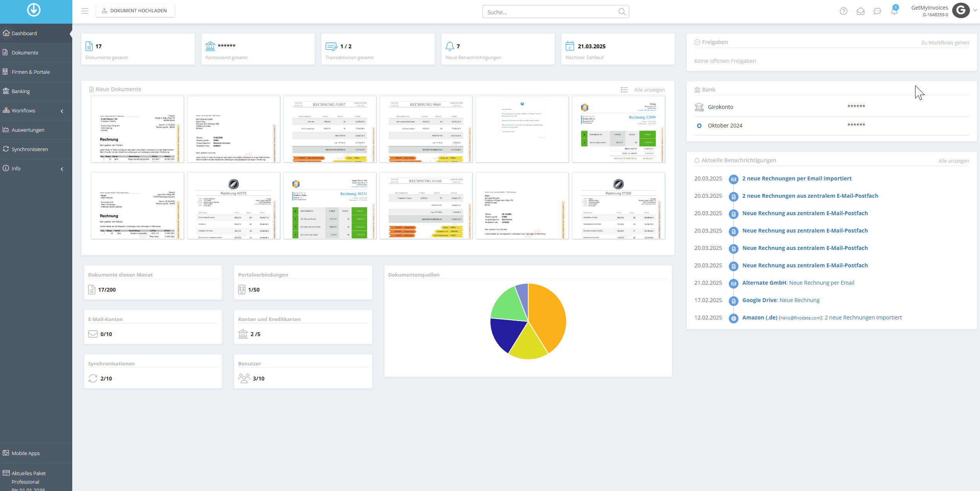Click the hamburger menu icon
Screen dimensions: 980x491
coord(85,11)
